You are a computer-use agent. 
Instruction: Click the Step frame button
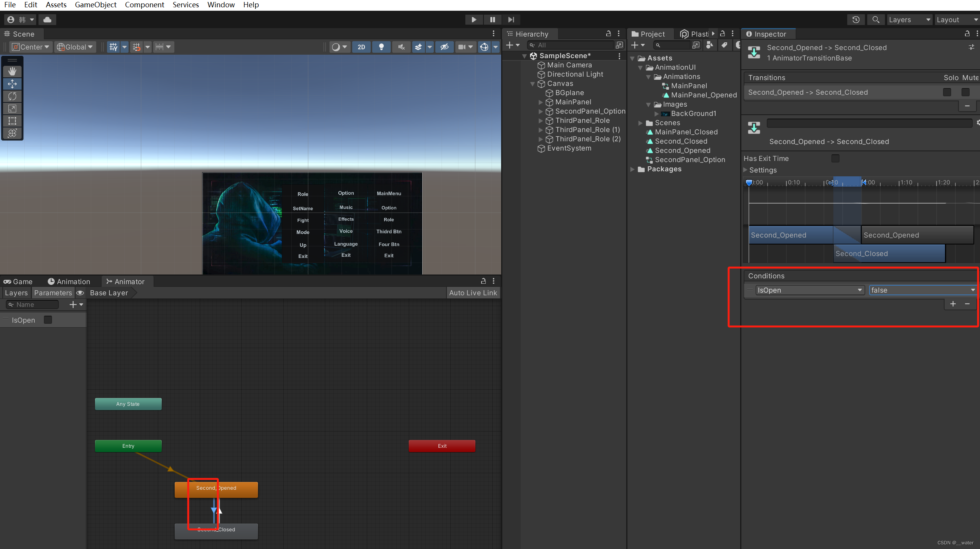(511, 19)
